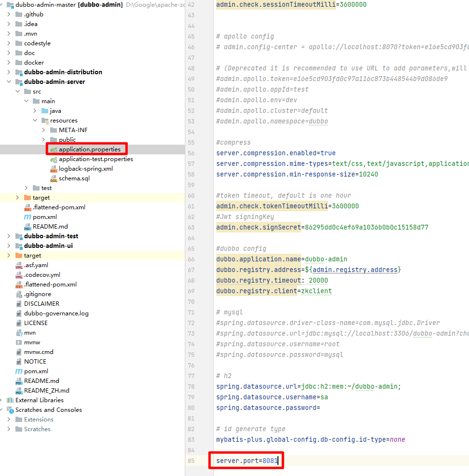Collapse the src folder

point(17,91)
